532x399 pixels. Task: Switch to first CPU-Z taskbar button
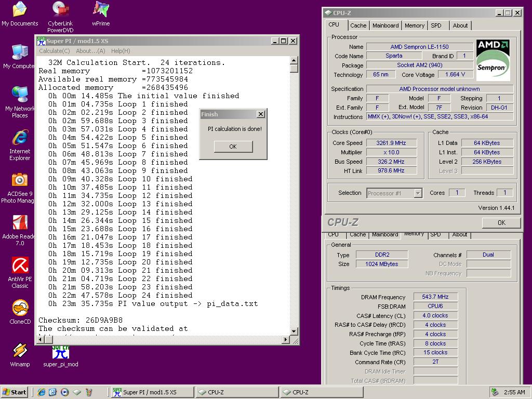click(237, 392)
